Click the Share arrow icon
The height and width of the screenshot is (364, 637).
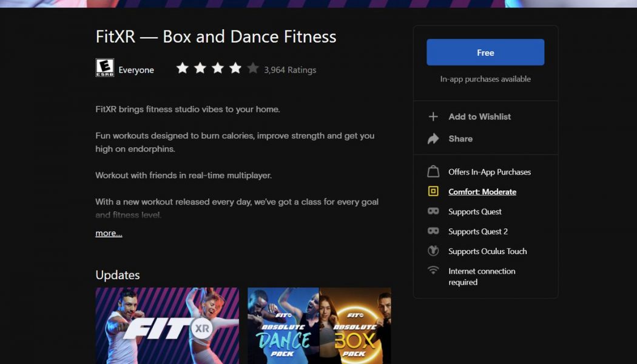click(433, 138)
